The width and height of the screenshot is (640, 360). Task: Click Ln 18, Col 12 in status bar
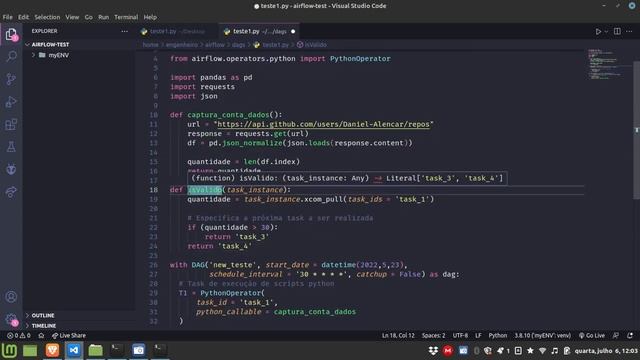(x=398, y=336)
